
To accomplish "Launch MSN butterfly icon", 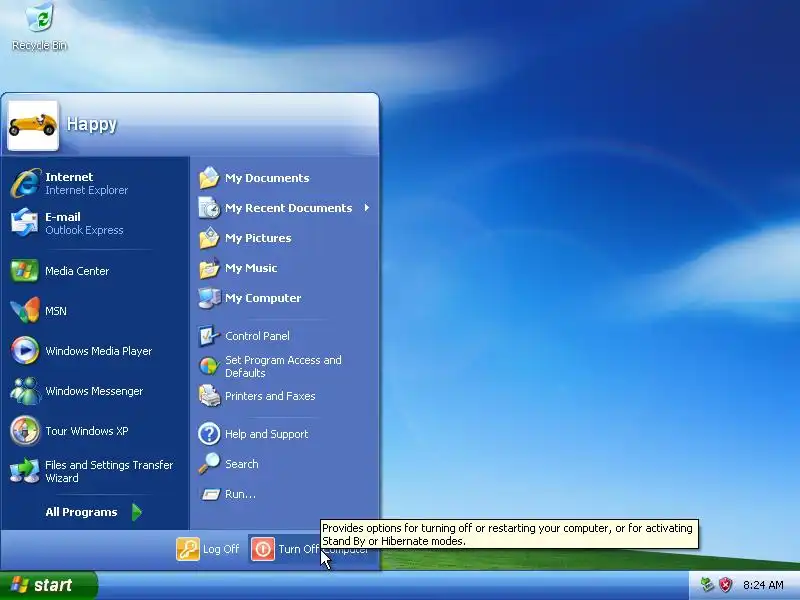I will (25, 311).
